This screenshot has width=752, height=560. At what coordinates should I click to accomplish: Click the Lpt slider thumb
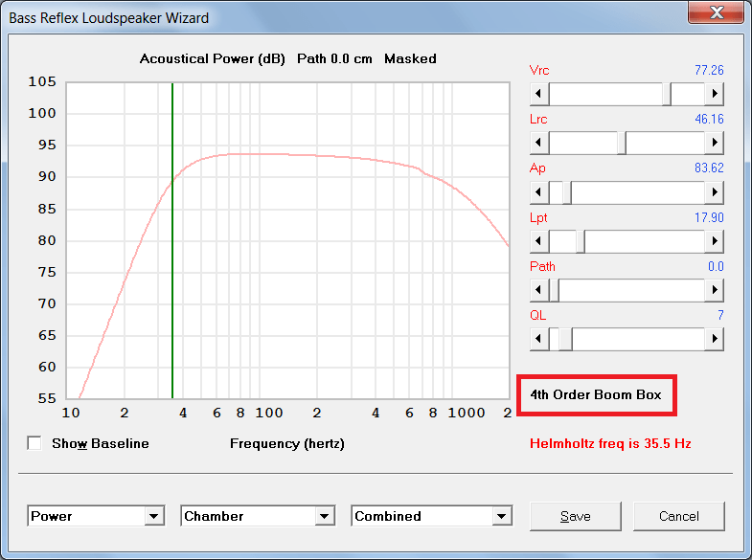tap(581, 241)
